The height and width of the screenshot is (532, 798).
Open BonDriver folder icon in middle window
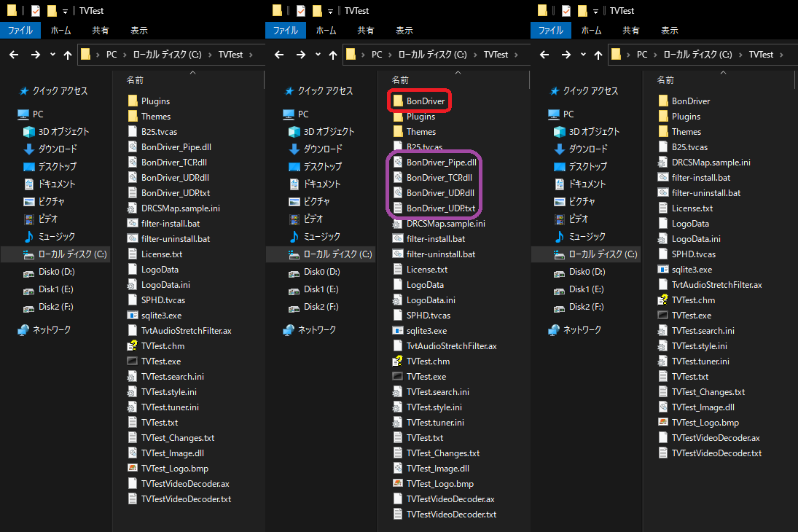[x=398, y=101]
